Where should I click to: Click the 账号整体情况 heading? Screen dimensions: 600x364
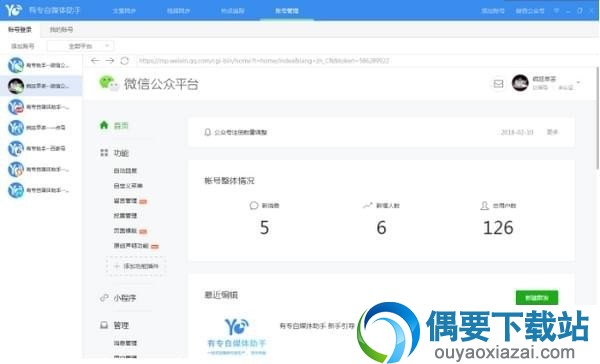tap(229, 181)
